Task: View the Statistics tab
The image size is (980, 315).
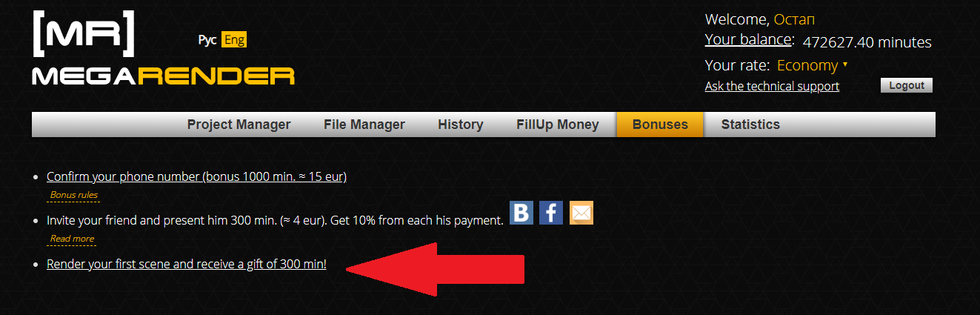Action: click(750, 125)
